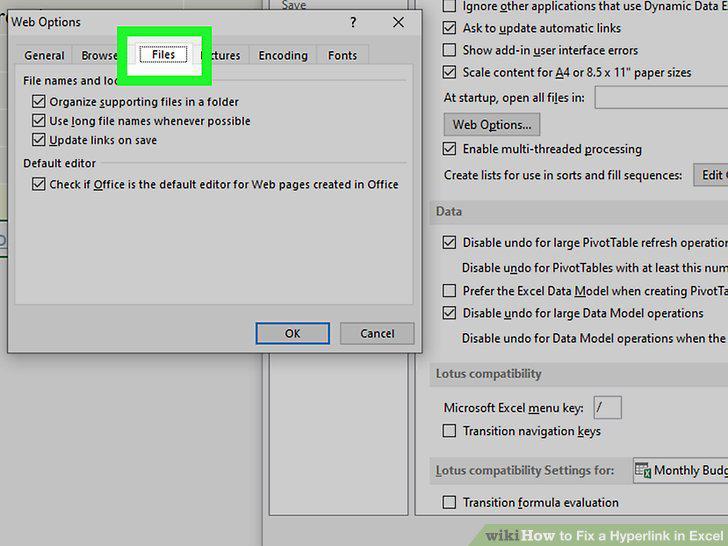The image size is (728, 546).
Task: Enable Show add-in user interface errors
Action: coord(449,50)
